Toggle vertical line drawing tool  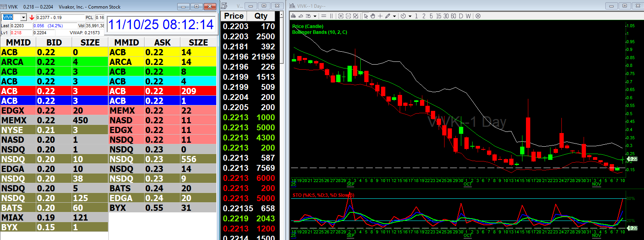332,16
